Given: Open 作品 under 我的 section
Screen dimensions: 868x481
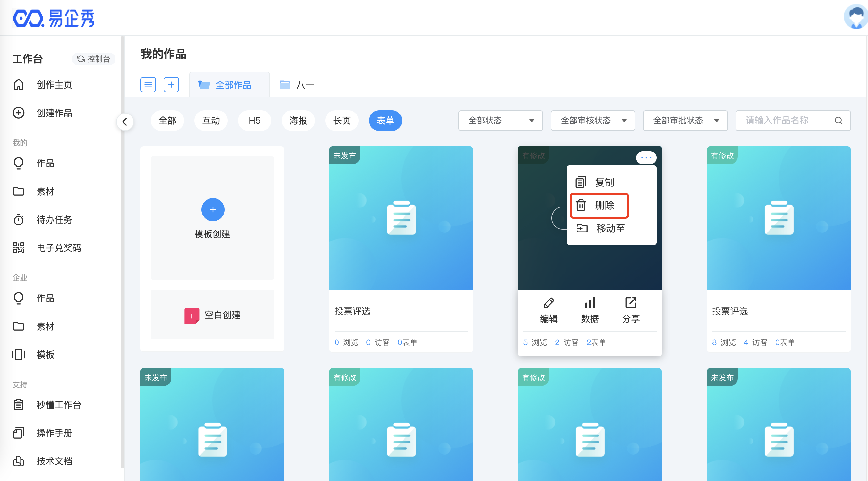Looking at the screenshot, I should (x=45, y=163).
